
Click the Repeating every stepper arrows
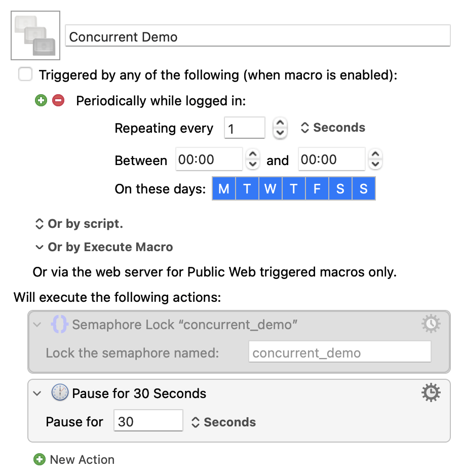[280, 128]
